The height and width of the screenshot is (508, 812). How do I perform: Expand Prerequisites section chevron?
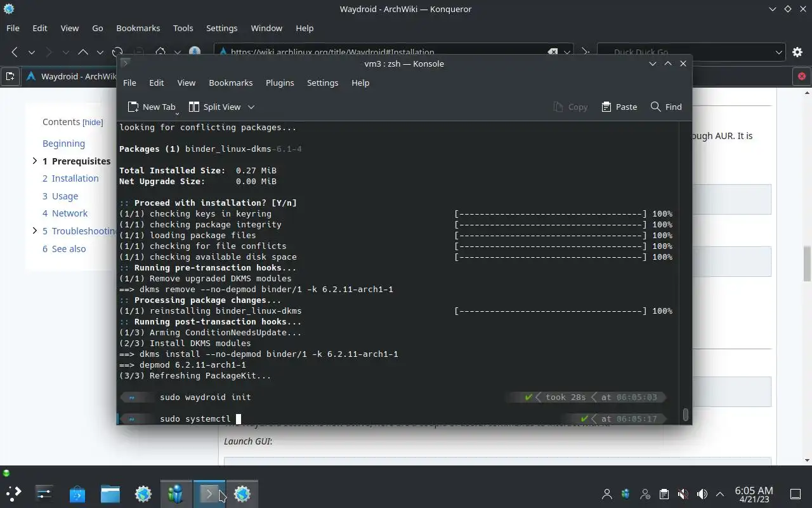(x=35, y=161)
